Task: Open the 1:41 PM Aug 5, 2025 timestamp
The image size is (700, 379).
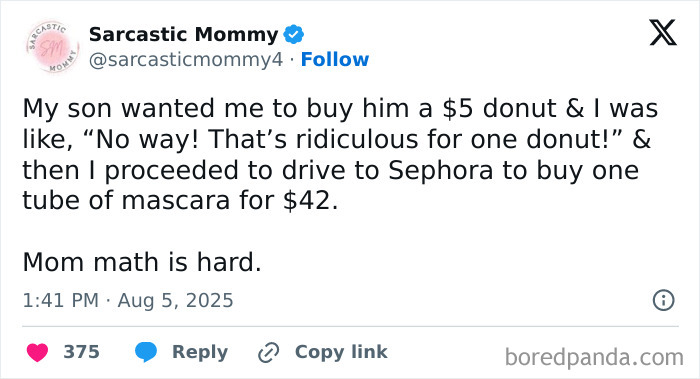Action: [128, 300]
